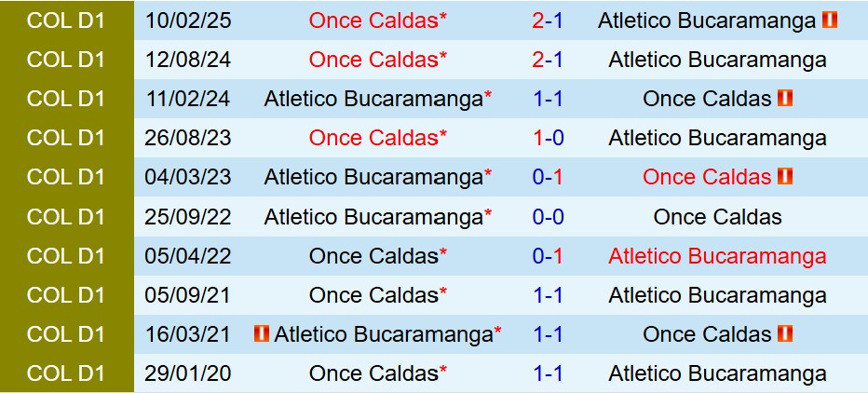Click red Atletico Bucaramanga winner in 05/04/22 row
The width and height of the screenshot is (868, 393).
point(717,256)
